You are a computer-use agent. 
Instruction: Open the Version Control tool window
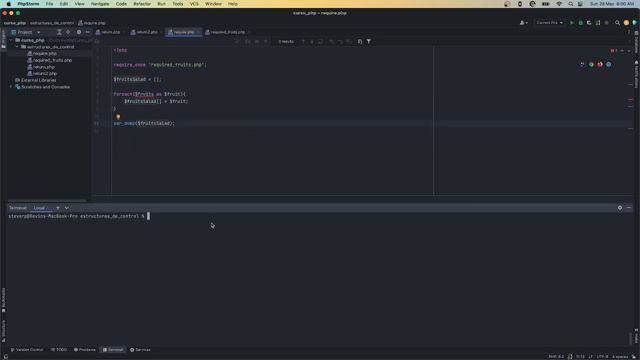27,350
